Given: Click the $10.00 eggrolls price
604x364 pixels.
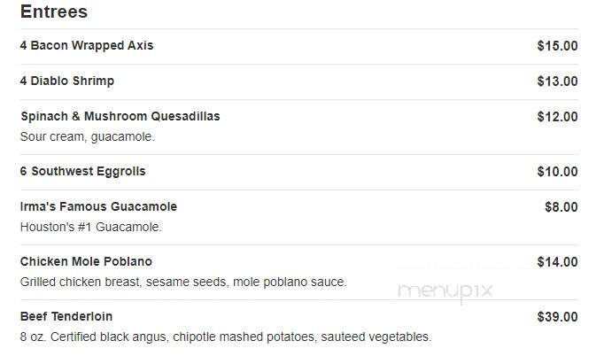Looking at the screenshot, I should [557, 172].
